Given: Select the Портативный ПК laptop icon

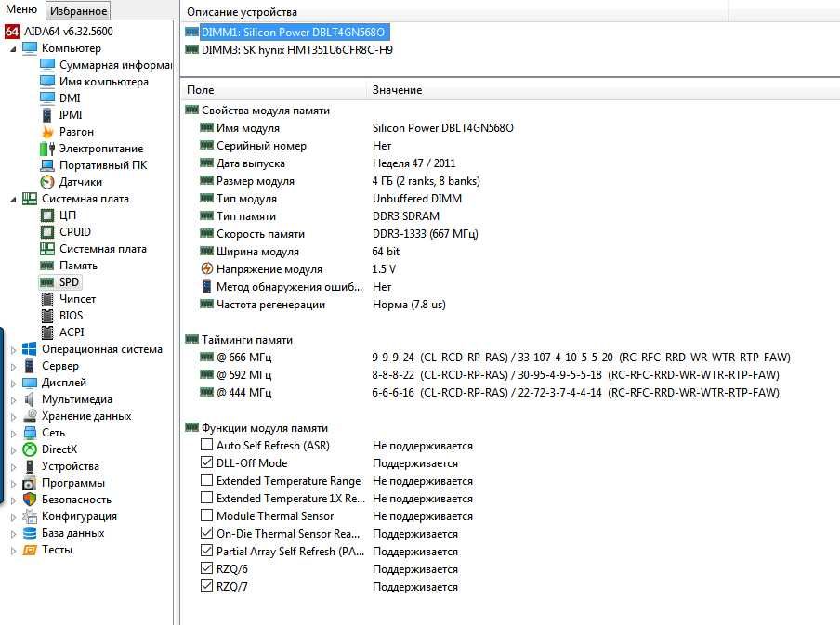Looking at the screenshot, I should [47, 165].
